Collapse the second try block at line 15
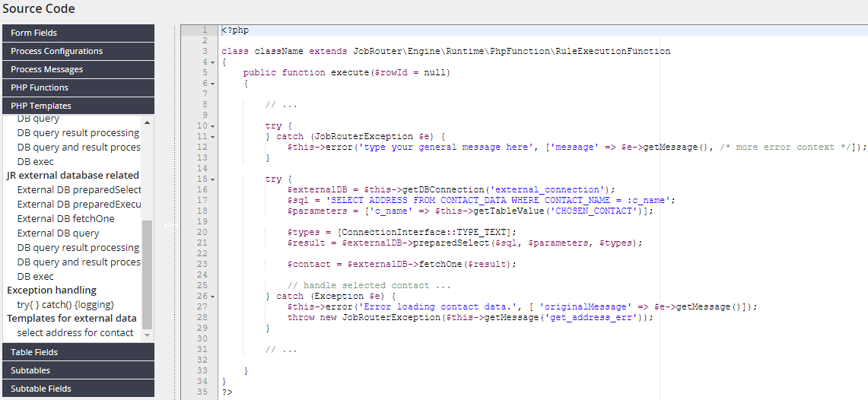Image resolution: width=868 pixels, height=400 pixels. coord(212,179)
